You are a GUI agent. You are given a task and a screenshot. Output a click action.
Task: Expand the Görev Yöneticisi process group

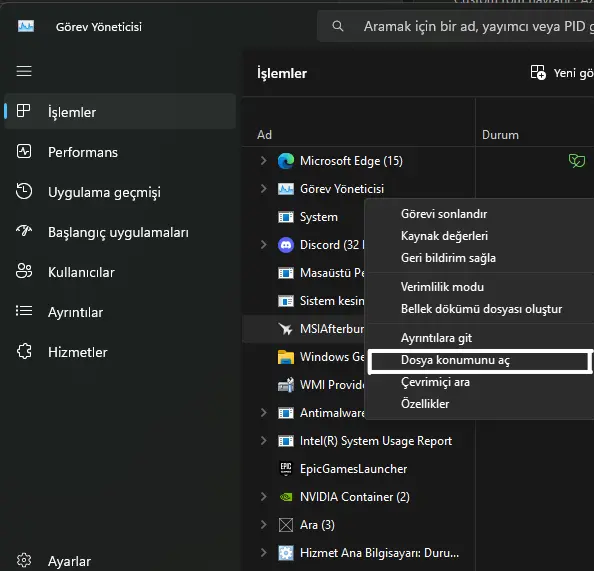point(263,189)
